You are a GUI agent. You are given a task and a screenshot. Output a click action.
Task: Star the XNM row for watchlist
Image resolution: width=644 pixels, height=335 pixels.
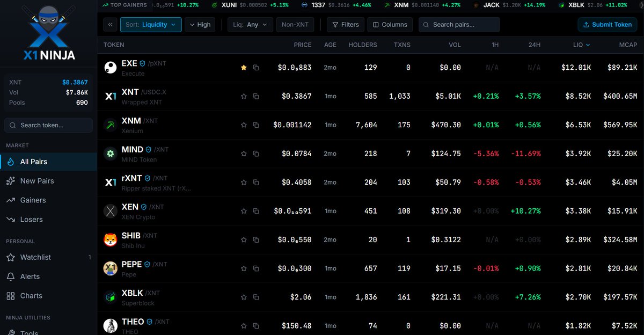click(244, 125)
